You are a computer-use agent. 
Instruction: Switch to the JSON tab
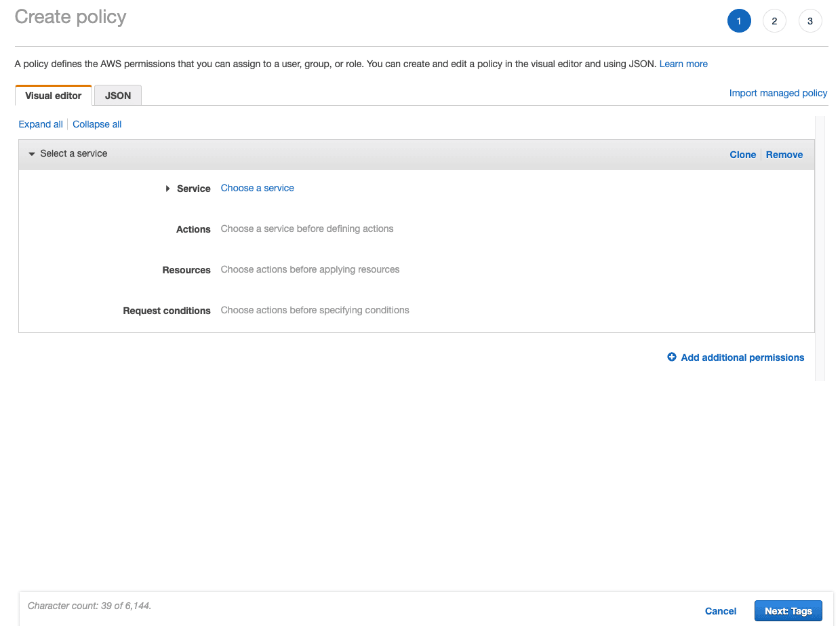117,95
